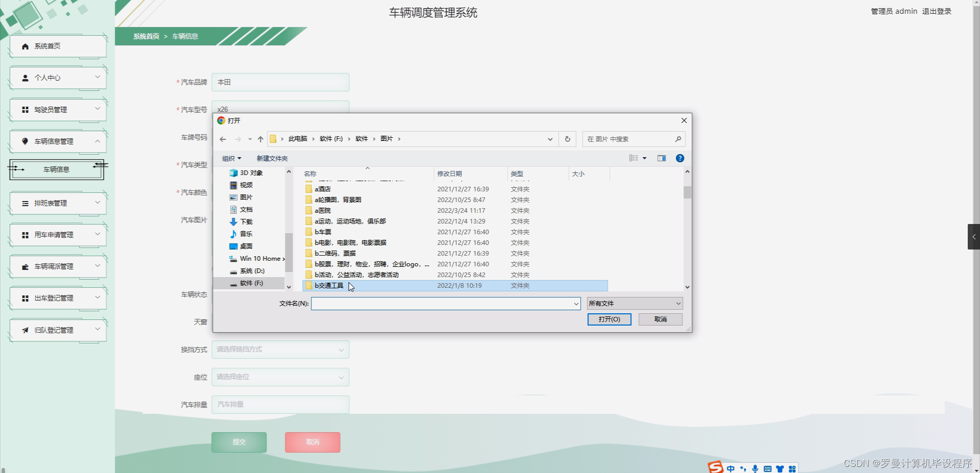Click the 个人中心 person icon
Viewport: 980px width, 473px height.
click(24, 78)
